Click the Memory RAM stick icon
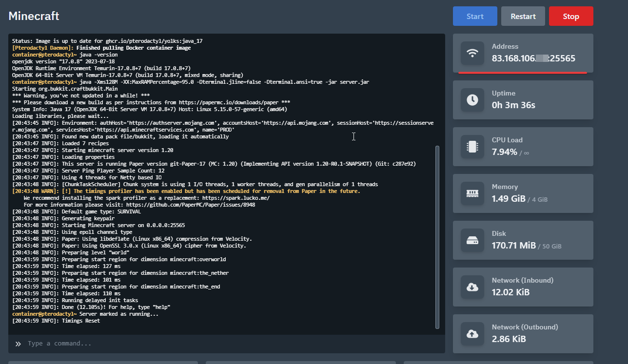628x364 pixels. coord(472,193)
